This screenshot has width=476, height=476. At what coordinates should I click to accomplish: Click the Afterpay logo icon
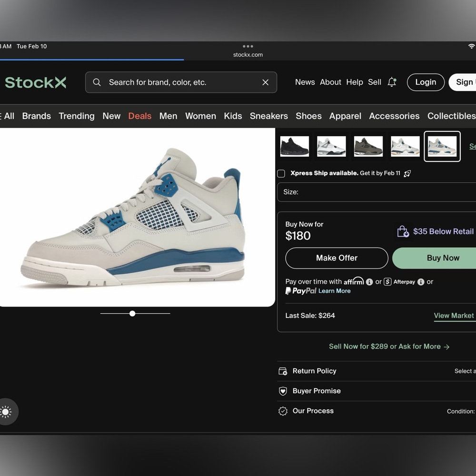click(x=387, y=282)
